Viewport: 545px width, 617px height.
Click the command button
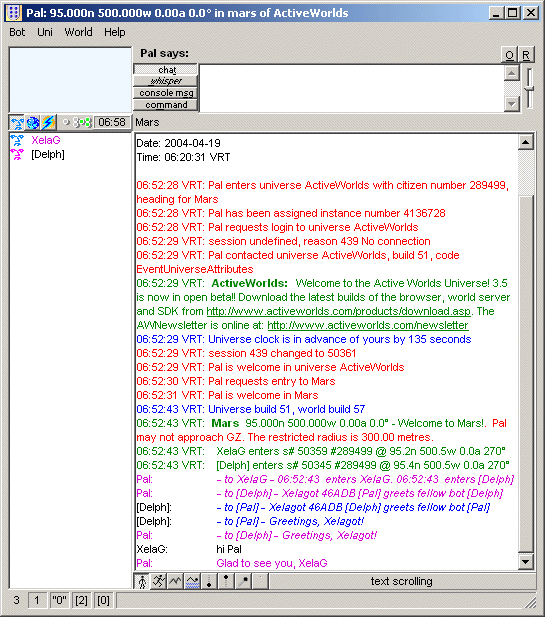pyautogui.click(x=166, y=105)
